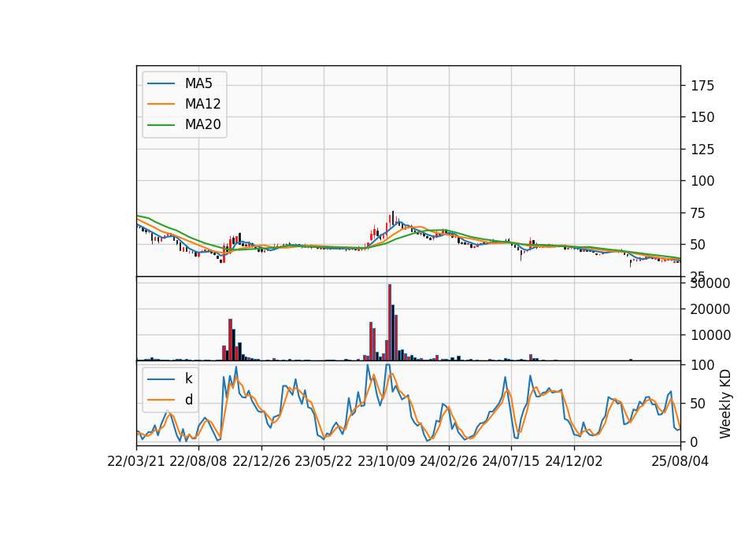This screenshot has height=543, width=756.
Task: Click the 22/08/08 date tick label
Action: (x=198, y=461)
